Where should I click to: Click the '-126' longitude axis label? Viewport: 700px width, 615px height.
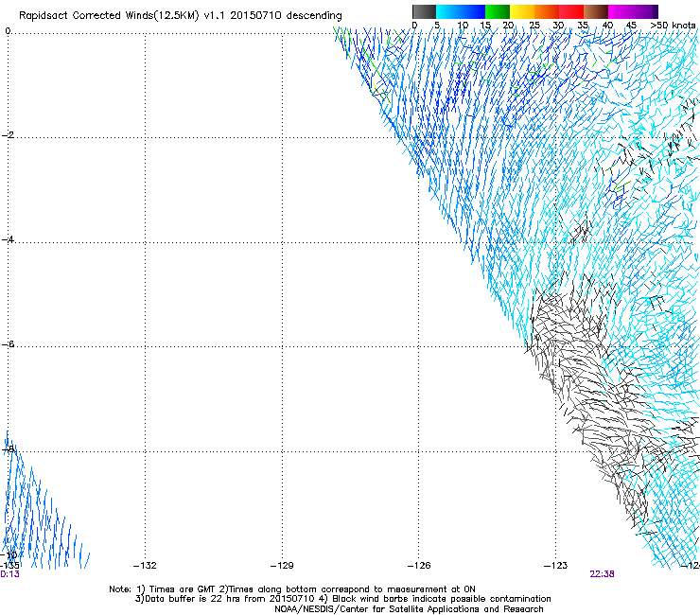tap(419, 566)
